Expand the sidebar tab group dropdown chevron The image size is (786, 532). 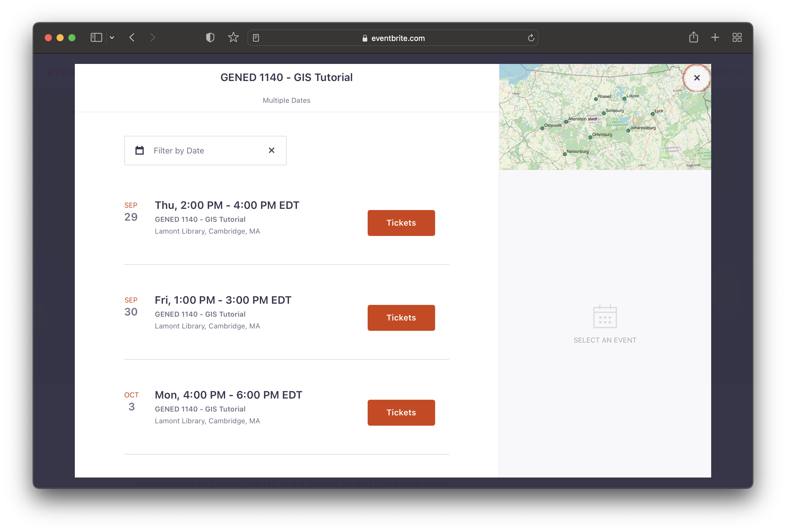[112, 37]
